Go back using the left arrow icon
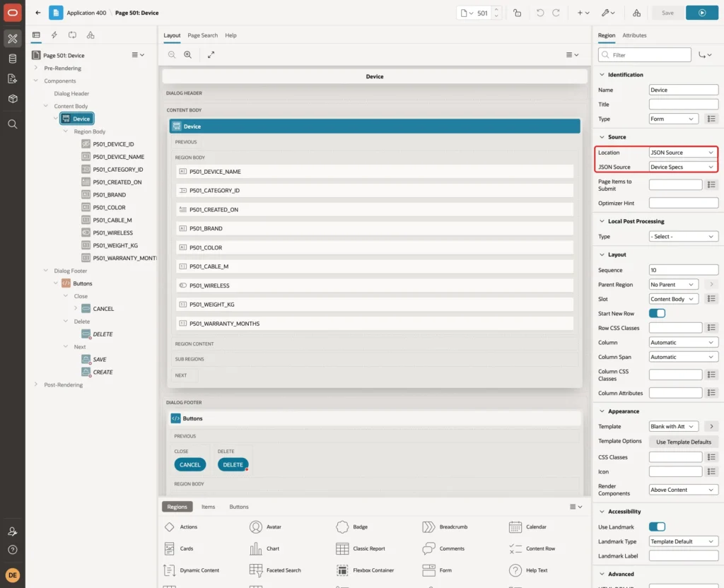 pyautogui.click(x=38, y=13)
